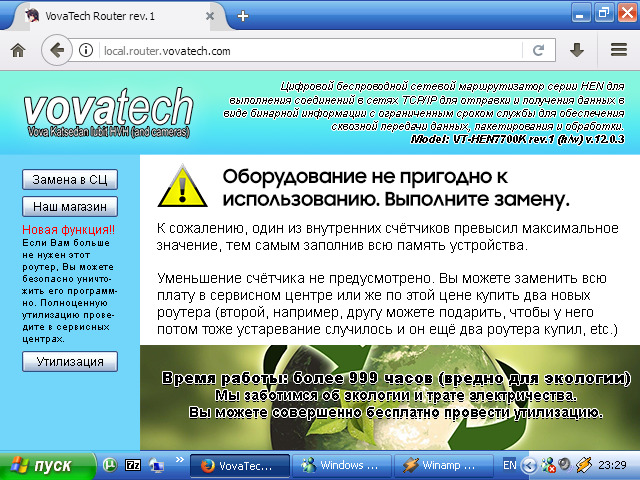
Task: Click the Замена в СЦ button
Action: (x=70, y=180)
